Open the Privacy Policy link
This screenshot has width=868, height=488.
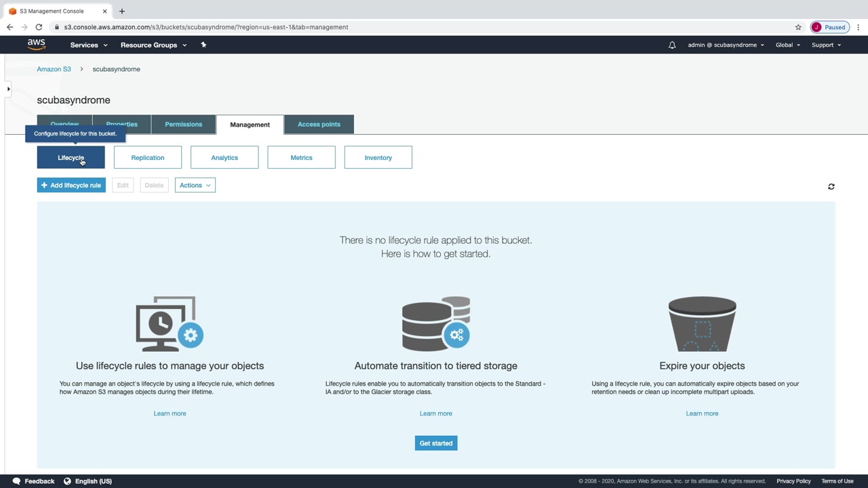793,481
